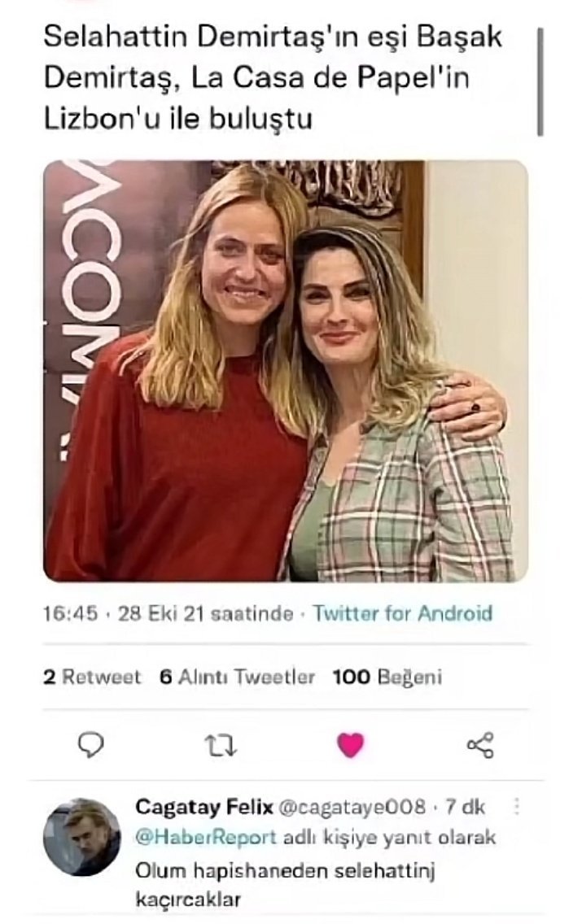Image resolution: width=582 pixels, height=924 pixels.
Task: View the 6 Alıntı Tweetler list
Action: pos(238,677)
